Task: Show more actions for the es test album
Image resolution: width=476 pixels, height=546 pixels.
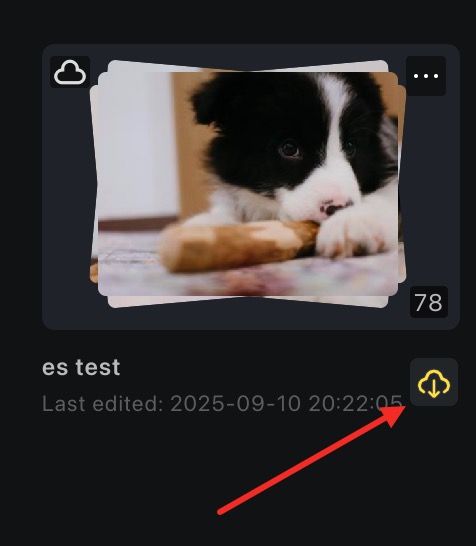Action: click(x=426, y=76)
